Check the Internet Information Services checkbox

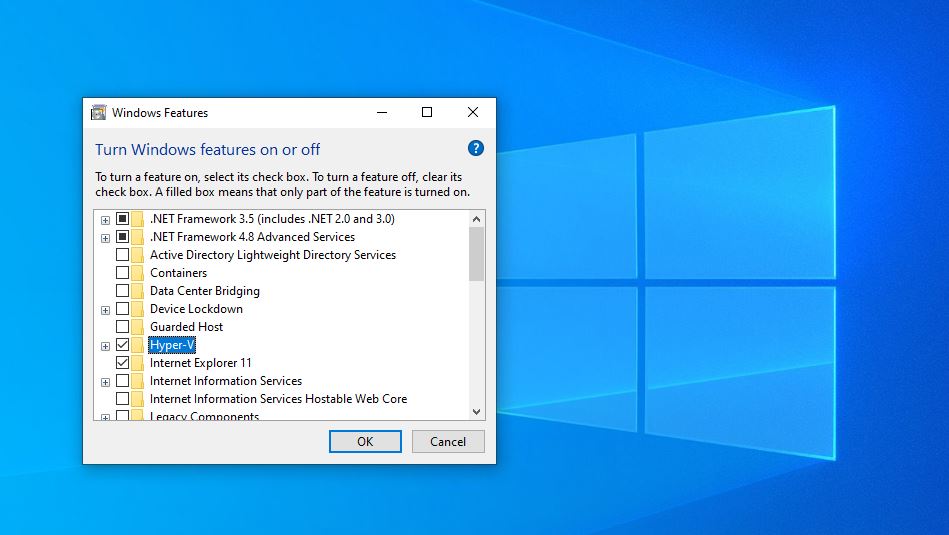pos(122,381)
